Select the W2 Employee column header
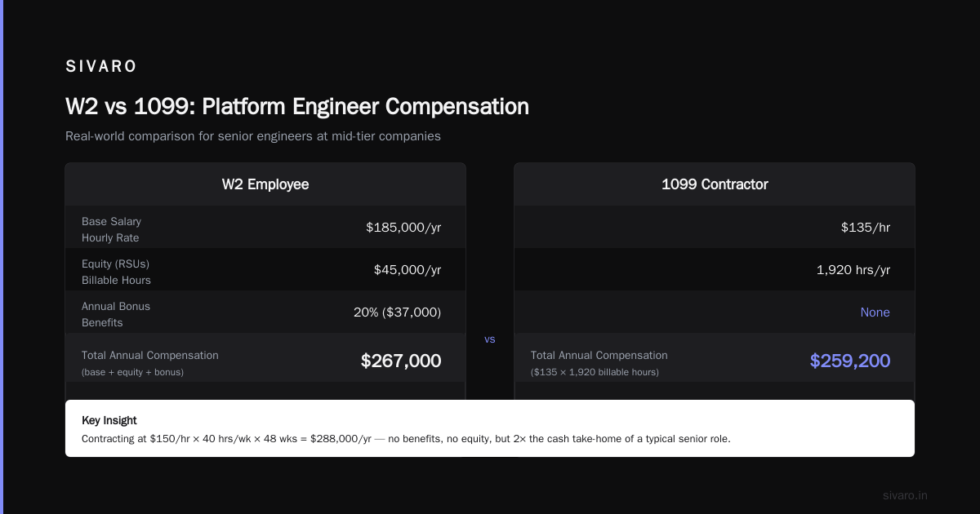This screenshot has width=980, height=514. coord(265,184)
